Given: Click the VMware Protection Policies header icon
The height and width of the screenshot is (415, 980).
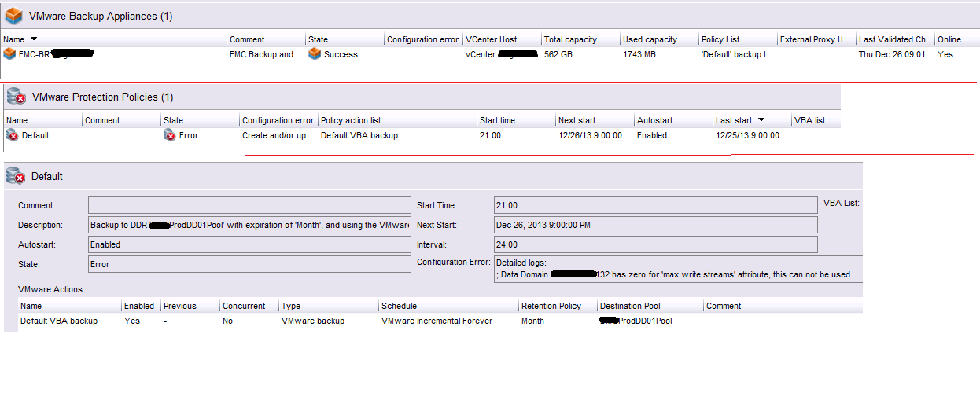Looking at the screenshot, I should pyautogui.click(x=16, y=97).
